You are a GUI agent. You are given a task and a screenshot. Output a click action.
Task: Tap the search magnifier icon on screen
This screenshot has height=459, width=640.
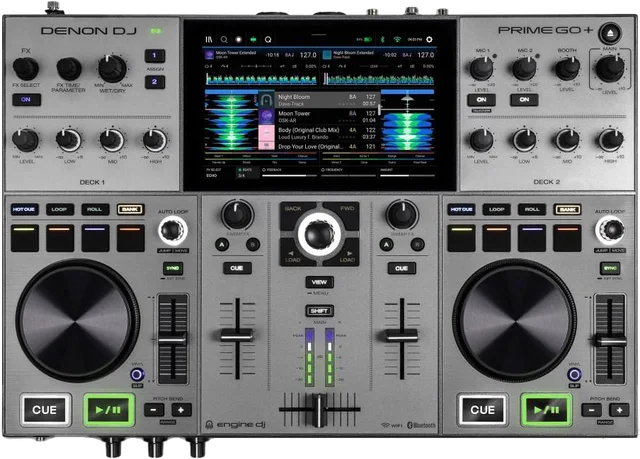[224, 40]
